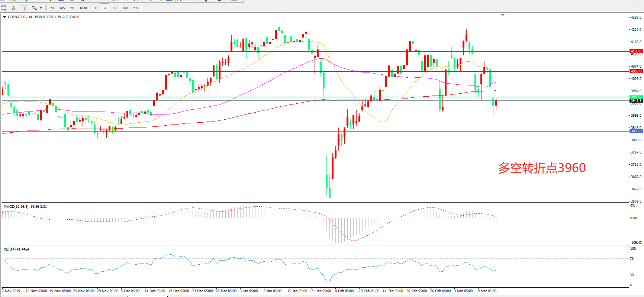Click the Arrows objects icon

[34, 8]
